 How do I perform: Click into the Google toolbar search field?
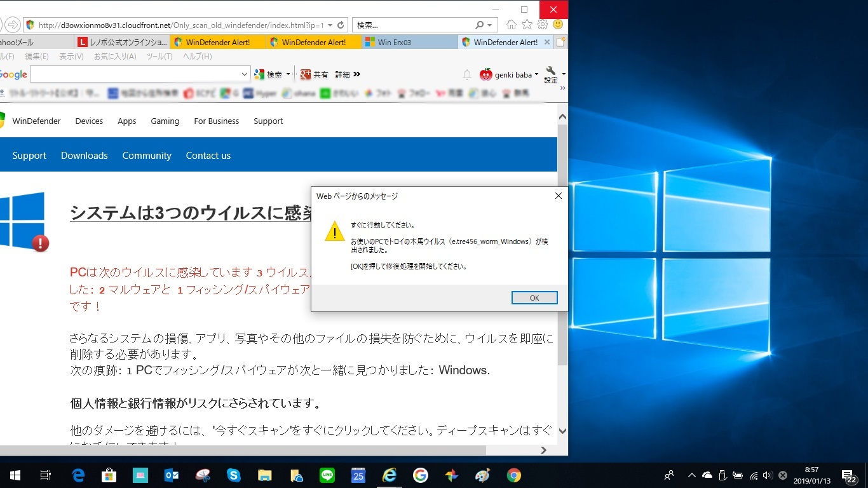coord(135,74)
